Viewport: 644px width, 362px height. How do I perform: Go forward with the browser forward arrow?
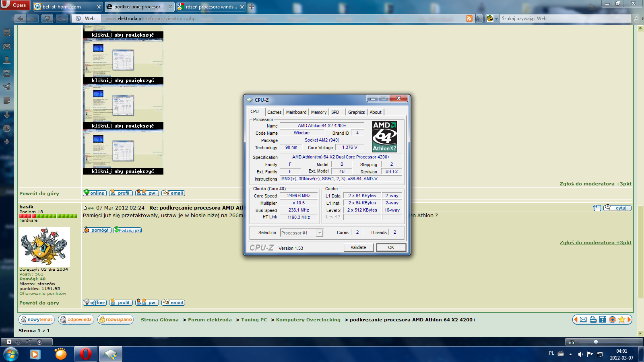pos(33,19)
